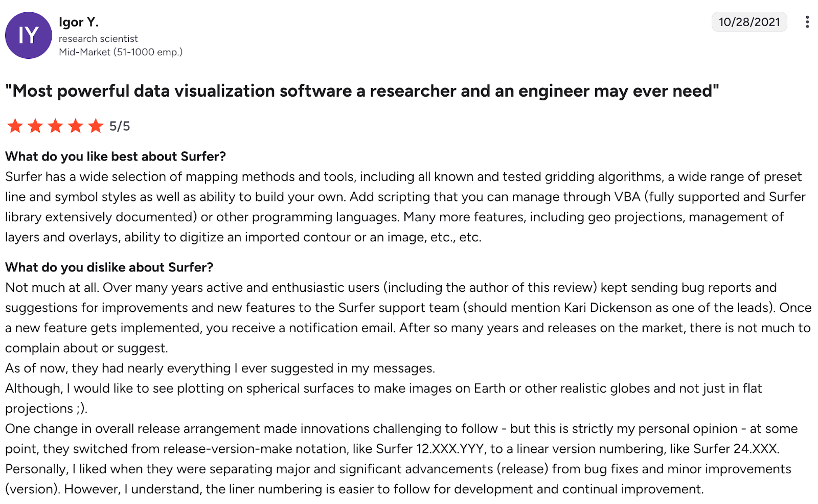Click the review title about visualization software
This screenshot has height=504, width=818.
coord(362,91)
